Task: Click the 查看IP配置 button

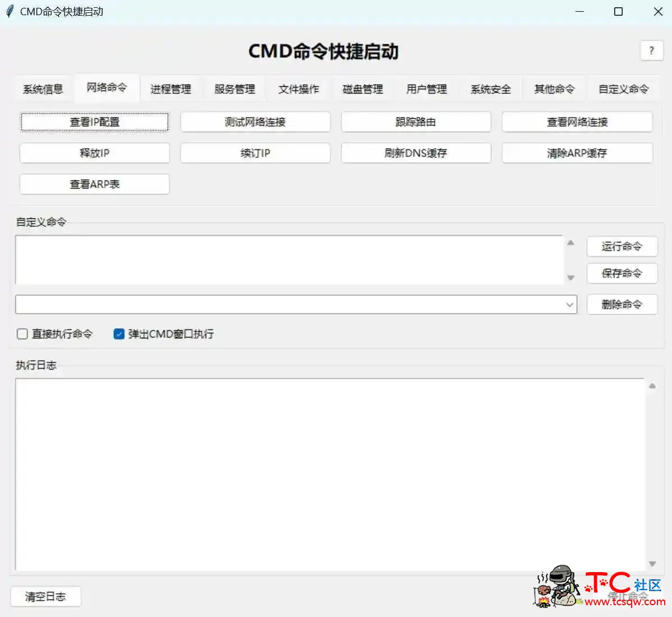Action: pos(94,122)
